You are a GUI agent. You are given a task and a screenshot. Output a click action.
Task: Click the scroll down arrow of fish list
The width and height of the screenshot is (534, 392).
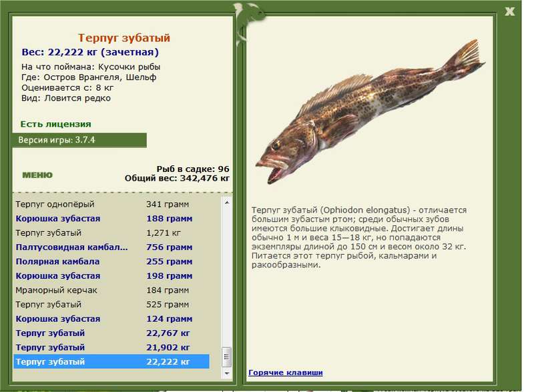click(x=227, y=373)
